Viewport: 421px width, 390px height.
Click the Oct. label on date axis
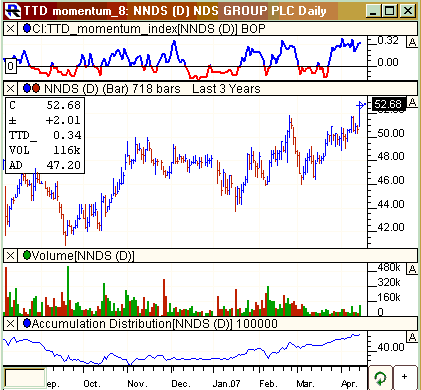click(92, 384)
